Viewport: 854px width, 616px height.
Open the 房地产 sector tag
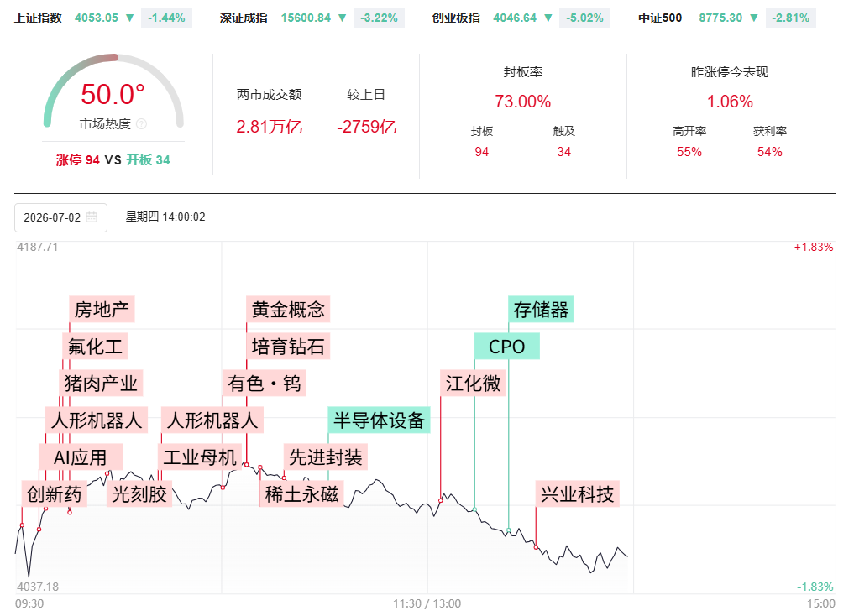point(102,310)
